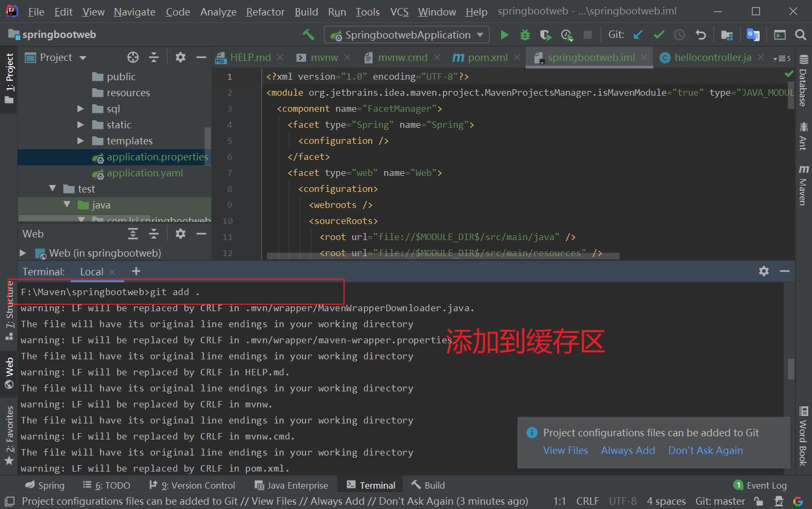The height and width of the screenshot is (509, 812).
Task: Hide the Project panel with minus icon
Action: (x=201, y=57)
